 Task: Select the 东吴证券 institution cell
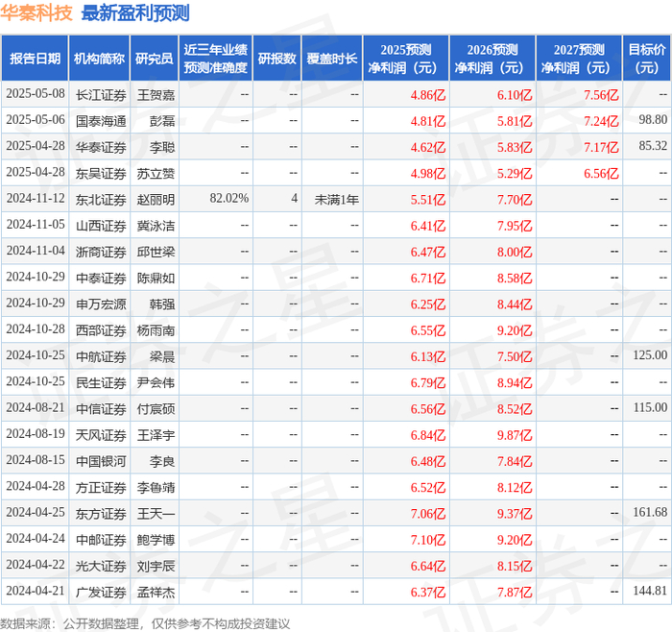[x=101, y=173]
